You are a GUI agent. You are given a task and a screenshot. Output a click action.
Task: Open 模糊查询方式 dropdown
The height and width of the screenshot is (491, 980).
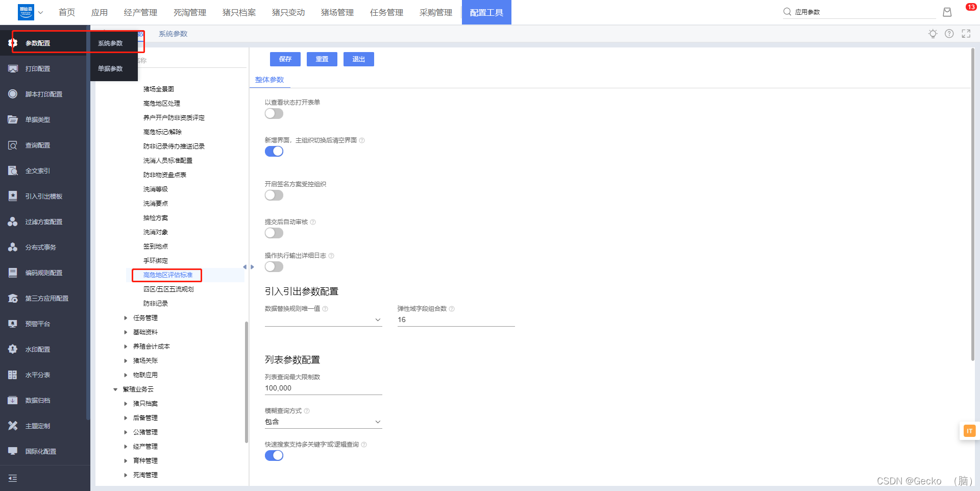coord(323,422)
